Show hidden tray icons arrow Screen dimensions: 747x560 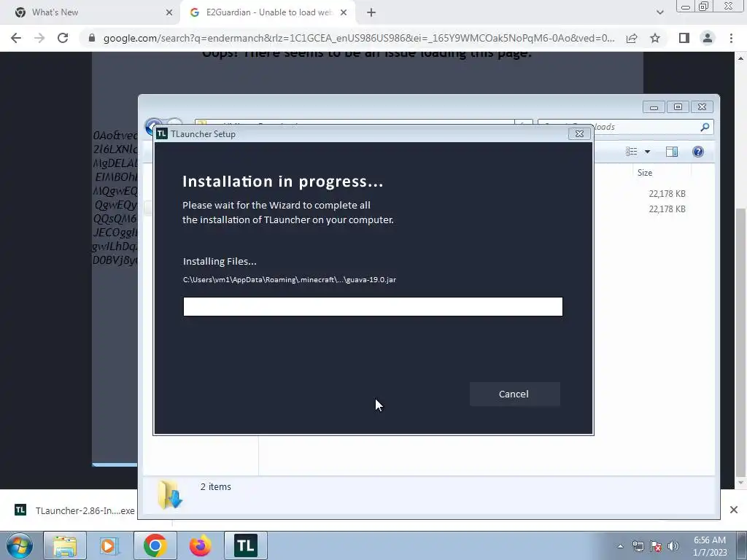point(620,546)
